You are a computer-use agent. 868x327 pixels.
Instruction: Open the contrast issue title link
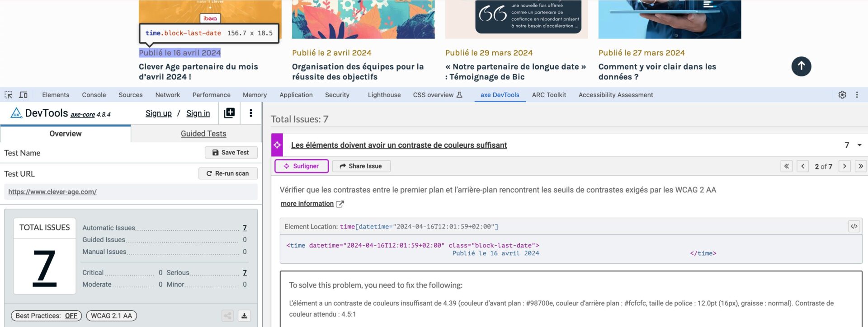point(399,145)
